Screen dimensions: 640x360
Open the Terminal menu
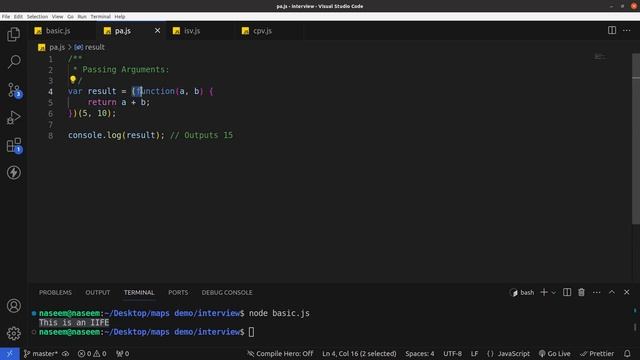coord(100,17)
